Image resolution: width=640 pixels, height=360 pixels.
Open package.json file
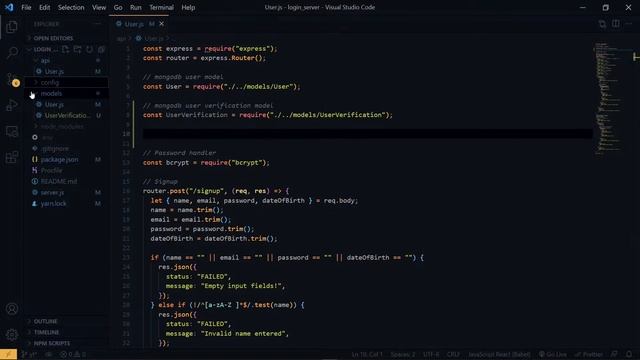pyautogui.click(x=59, y=160)
